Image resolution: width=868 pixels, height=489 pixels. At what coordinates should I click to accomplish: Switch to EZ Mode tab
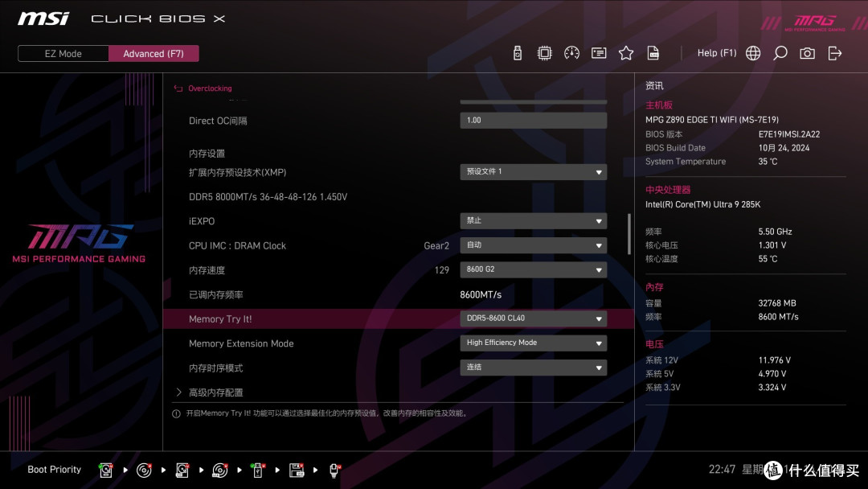tap(63, 54)
